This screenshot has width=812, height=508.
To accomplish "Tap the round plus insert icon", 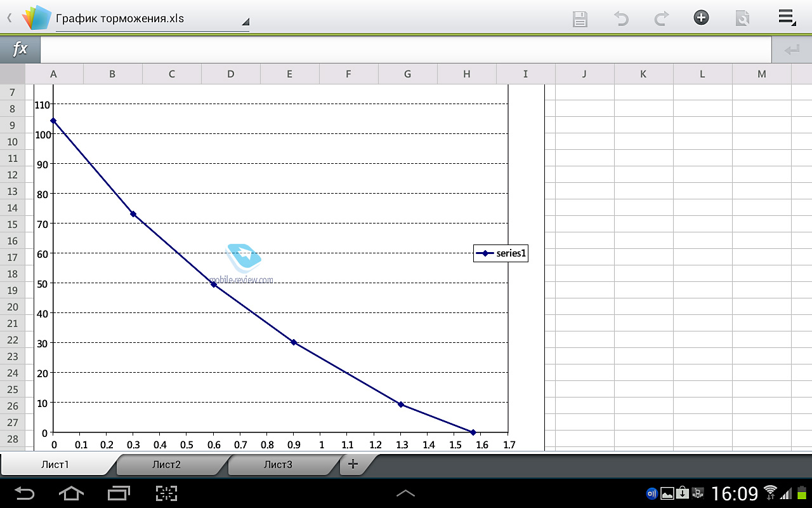I will (x=701, y=18).
